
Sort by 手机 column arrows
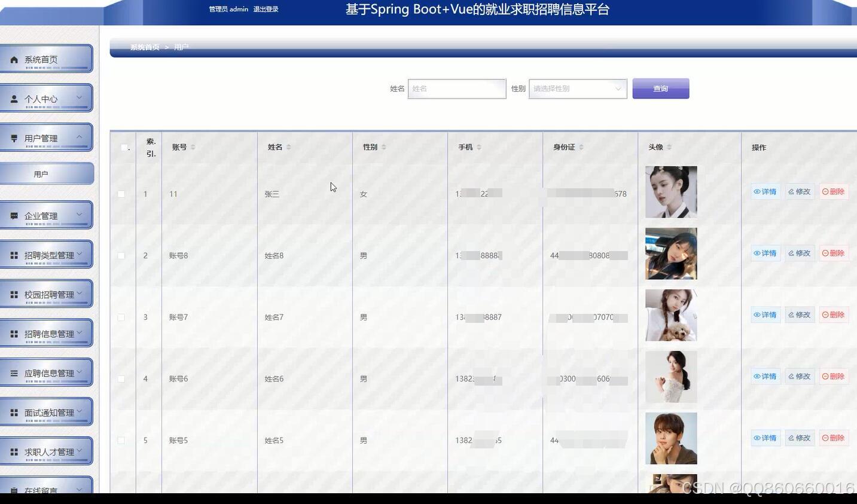point(478,147)
